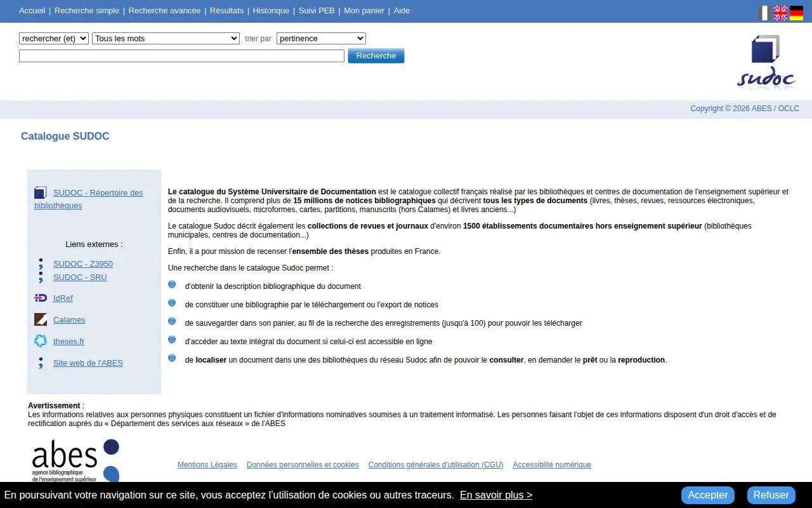Image resolution: width=812 pixels, height=508 pixels.
Task: Open the Accessiblité numérique link
Action: (552, 465)
